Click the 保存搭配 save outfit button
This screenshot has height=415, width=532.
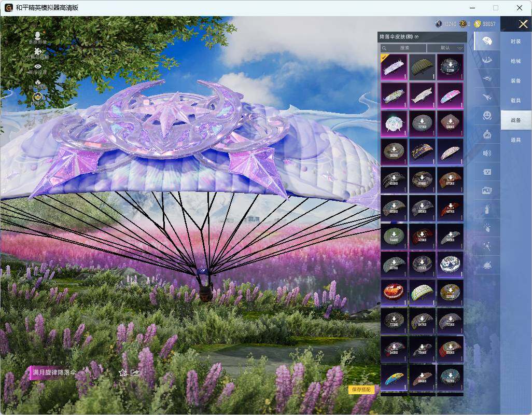point(361,390)
